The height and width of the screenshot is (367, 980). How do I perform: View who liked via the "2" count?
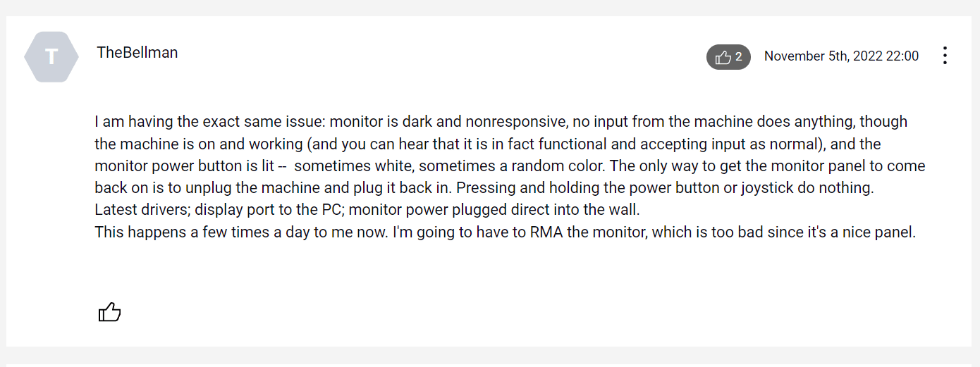point(738,56)
